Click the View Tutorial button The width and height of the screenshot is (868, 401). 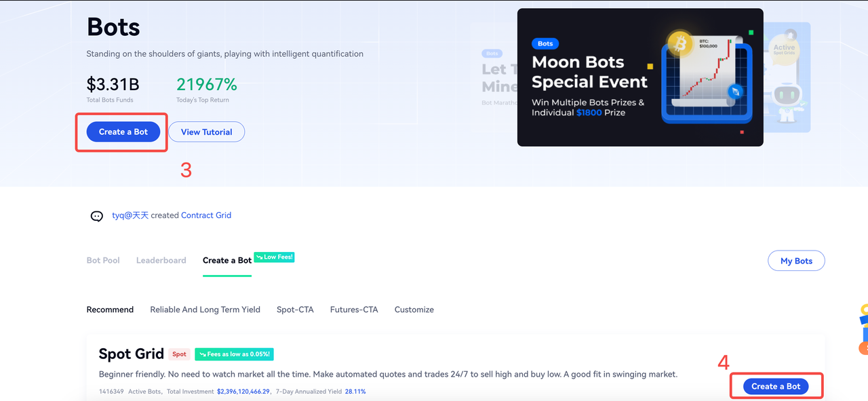click(206, 132)
